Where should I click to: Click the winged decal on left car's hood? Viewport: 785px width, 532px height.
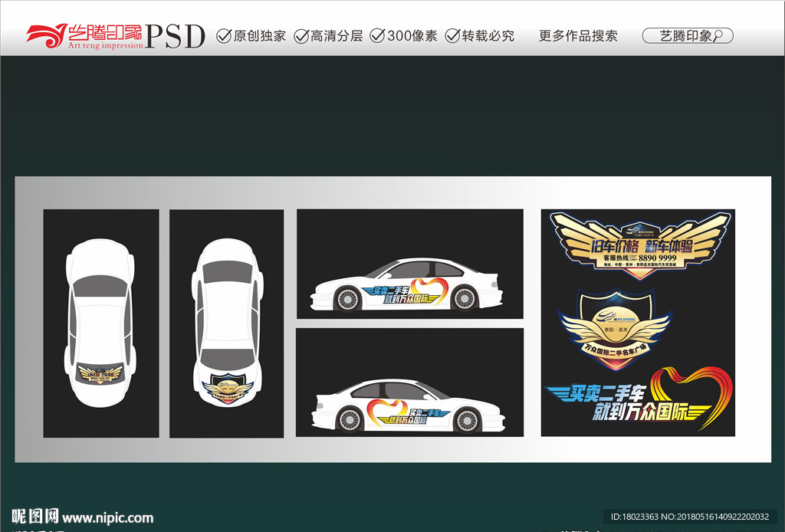100,375
